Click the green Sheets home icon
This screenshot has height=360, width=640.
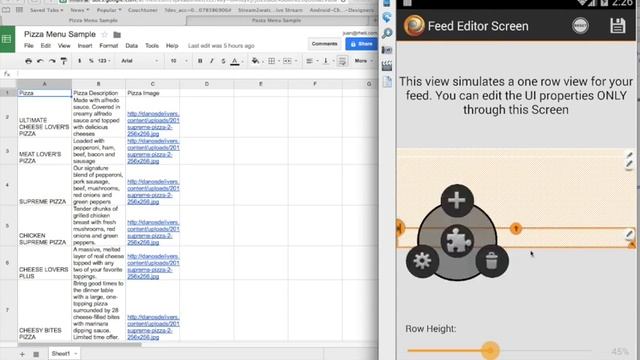coord(7,39)
